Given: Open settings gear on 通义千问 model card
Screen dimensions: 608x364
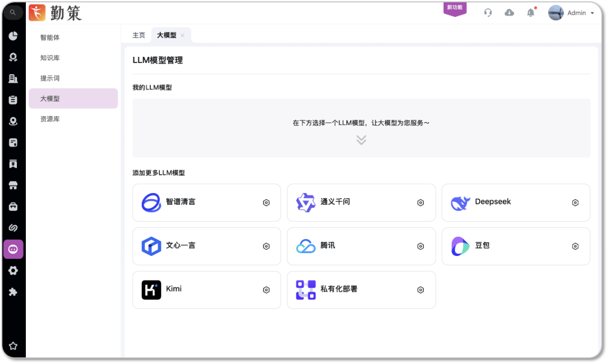Looking at the screenshot, I should [x=420, y=203].
